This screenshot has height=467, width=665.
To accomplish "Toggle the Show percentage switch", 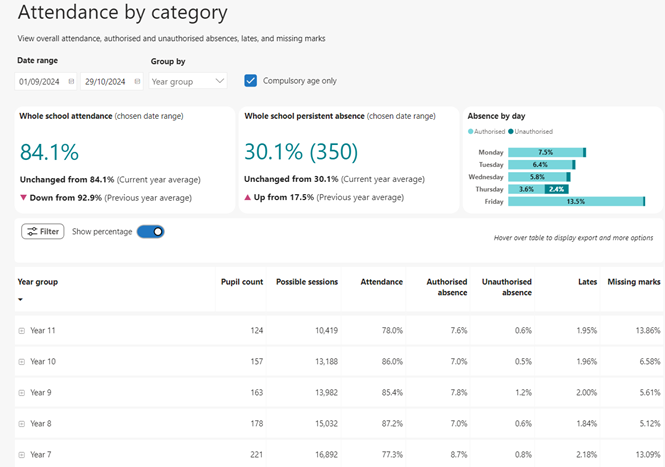I will 150,231.
